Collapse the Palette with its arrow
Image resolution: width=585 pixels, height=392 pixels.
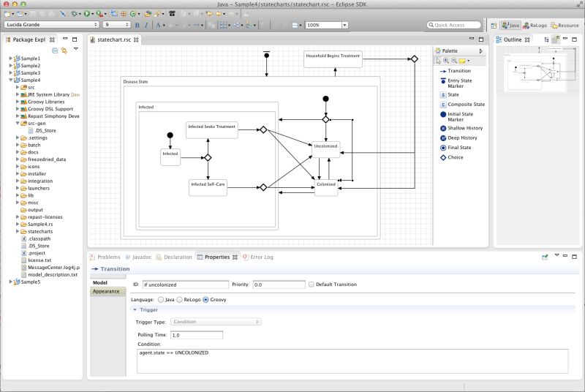[x=481, y=50]
